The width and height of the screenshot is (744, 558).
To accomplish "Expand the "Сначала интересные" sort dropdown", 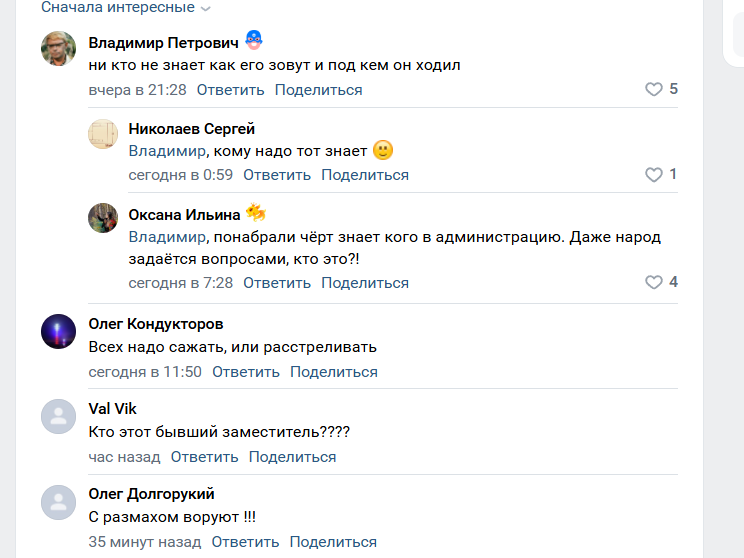I will coord(126,8).
